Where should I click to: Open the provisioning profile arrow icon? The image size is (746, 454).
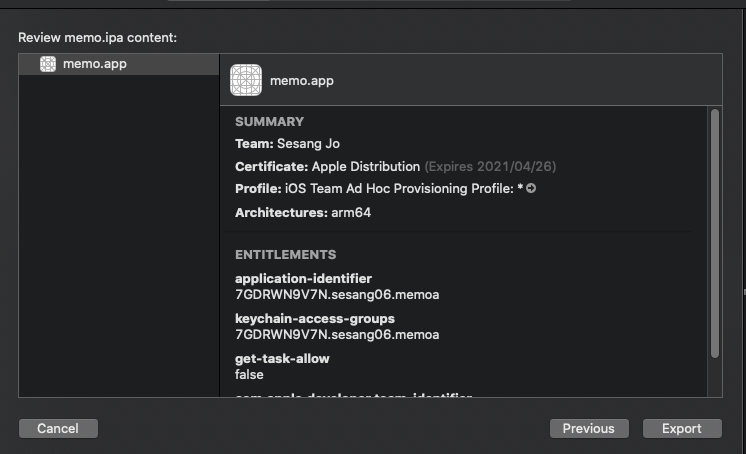[x=531, y=188]
